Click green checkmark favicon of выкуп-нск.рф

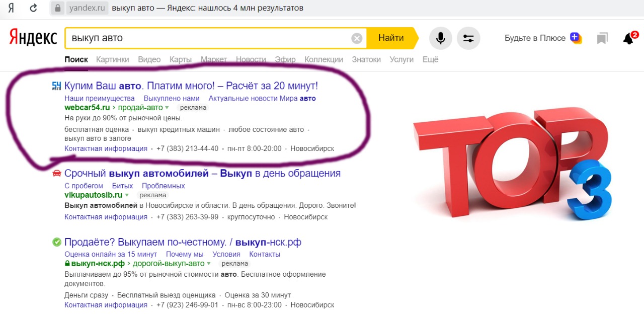click(x=57, y=242)
